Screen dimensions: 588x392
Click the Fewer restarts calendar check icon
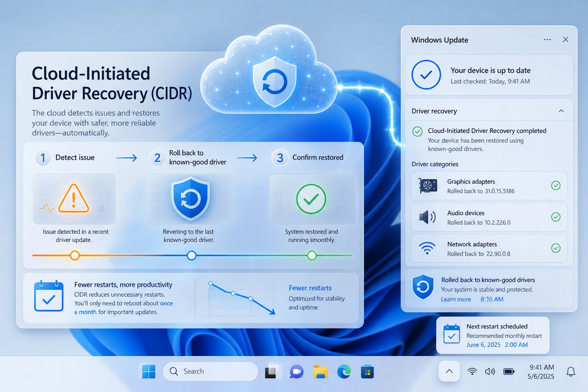(x=49, y=296)
